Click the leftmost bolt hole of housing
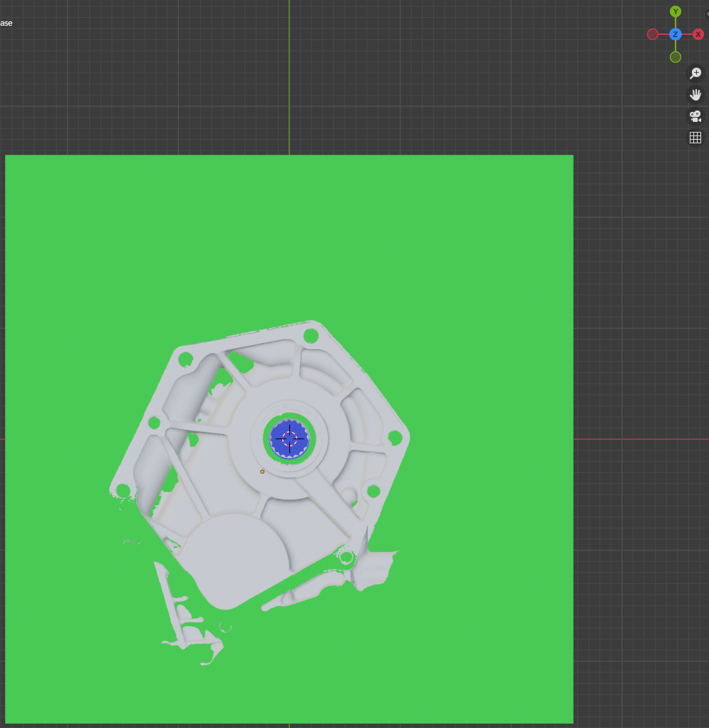 123,491
